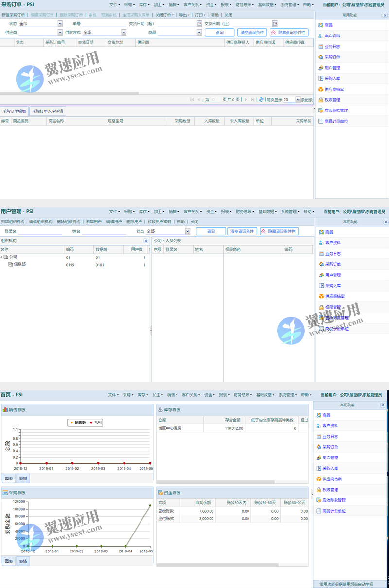This screenshot has height=588, width=389.
Task: Open the 每页显示 page size dropdown
Action: click(298, 99)
